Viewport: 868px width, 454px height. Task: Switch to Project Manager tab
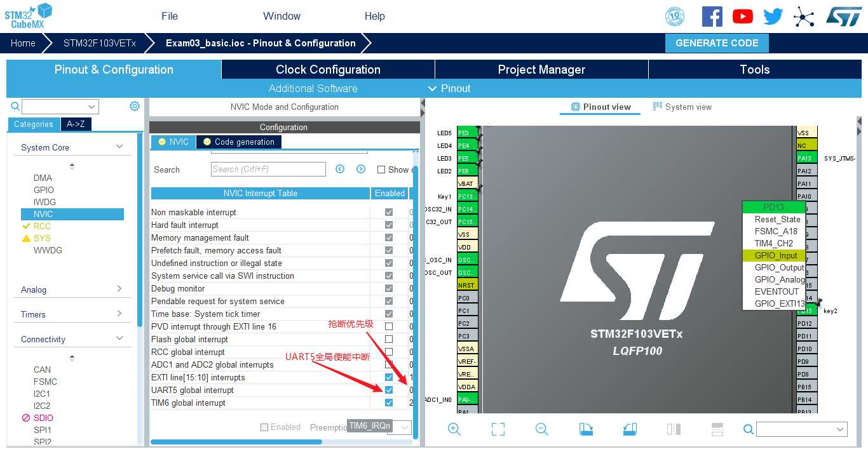pyautogui.click(x=541, y=69)
